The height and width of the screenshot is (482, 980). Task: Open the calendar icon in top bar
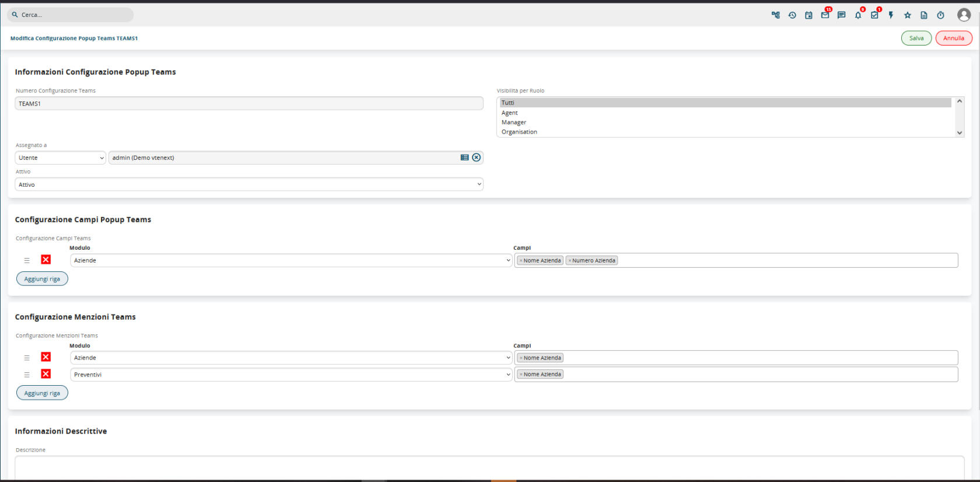tap(808, 15)
